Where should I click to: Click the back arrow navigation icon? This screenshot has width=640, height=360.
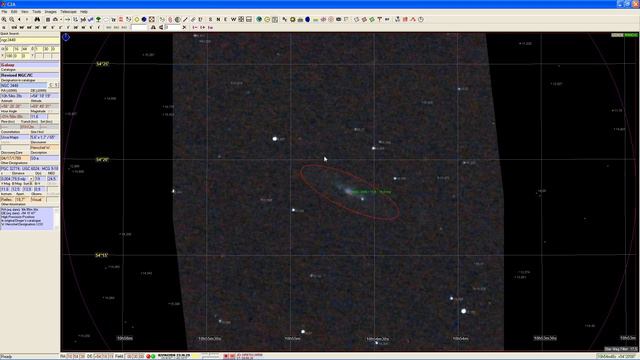pyautogui.click(x=19, y=19)
